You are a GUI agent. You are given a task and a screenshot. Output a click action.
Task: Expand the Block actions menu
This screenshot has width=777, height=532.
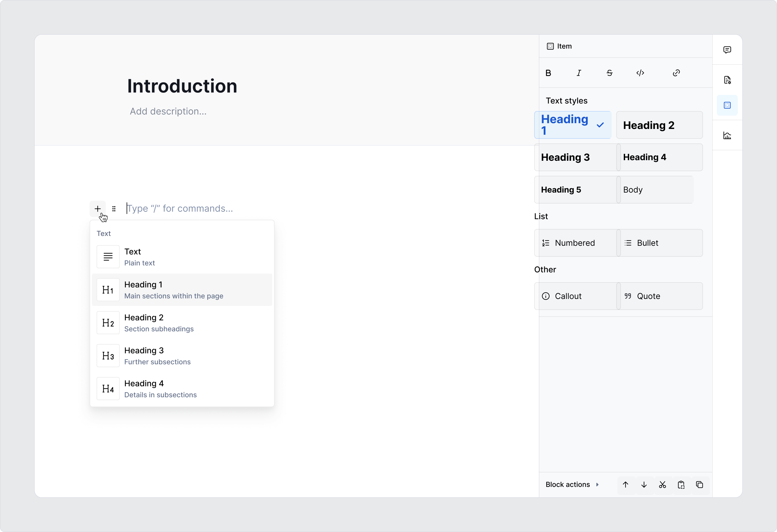[x=572, y=485]
